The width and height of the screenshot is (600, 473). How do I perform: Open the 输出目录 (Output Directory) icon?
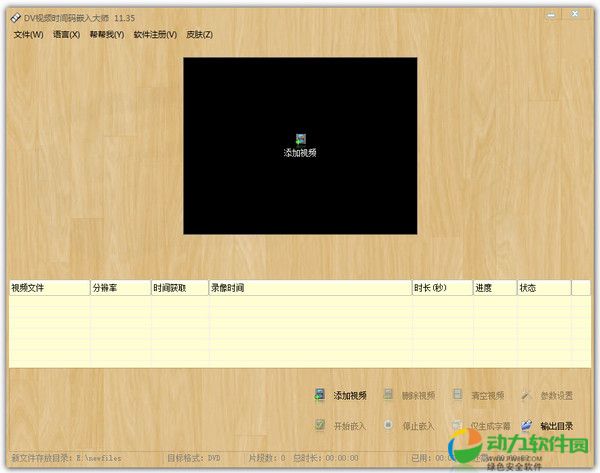pyautogui.click(x=525, y=425)
